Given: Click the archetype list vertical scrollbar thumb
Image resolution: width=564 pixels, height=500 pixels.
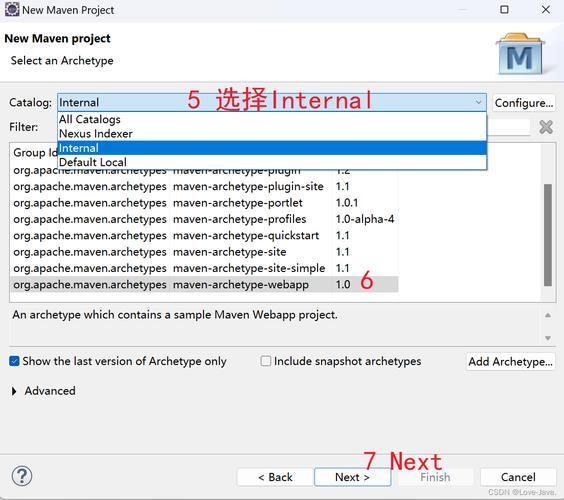Looking at the screenshot, I should [x=548, y=235].
